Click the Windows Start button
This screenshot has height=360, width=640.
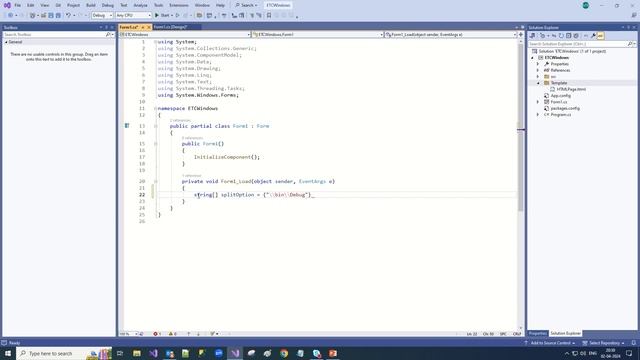point(8,353)
